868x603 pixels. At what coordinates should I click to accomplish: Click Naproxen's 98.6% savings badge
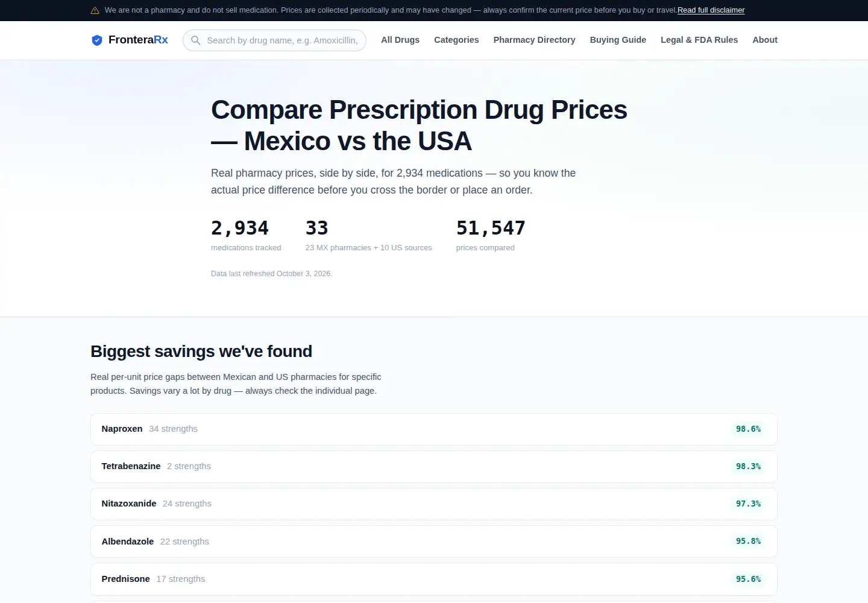click(748, 429)
